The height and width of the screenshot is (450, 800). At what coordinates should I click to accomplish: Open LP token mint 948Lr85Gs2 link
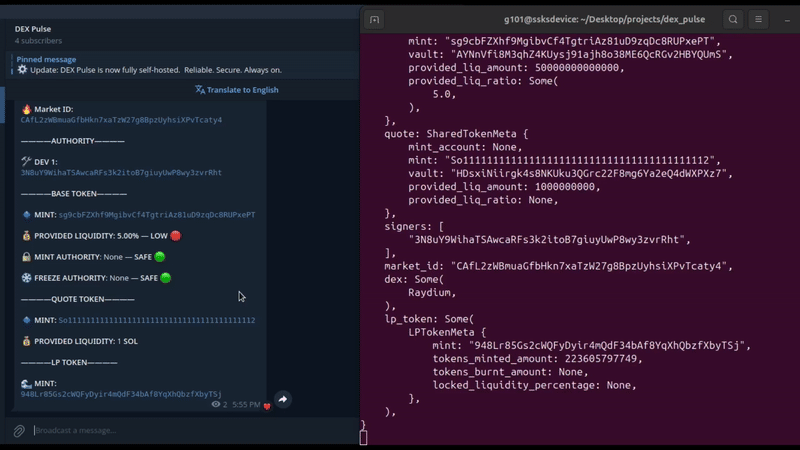pyautogui.click(x=121, y=394)
